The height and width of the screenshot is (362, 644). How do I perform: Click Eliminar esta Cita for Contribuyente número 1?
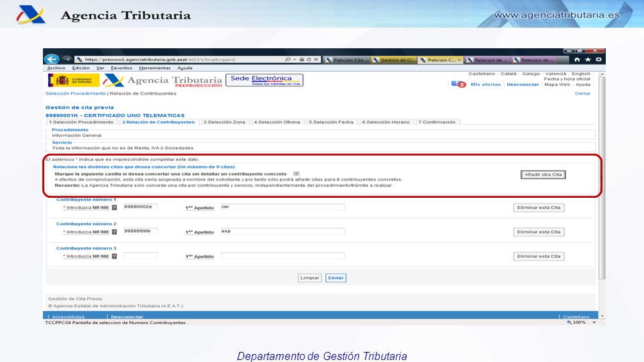click(x=539, y=208)
